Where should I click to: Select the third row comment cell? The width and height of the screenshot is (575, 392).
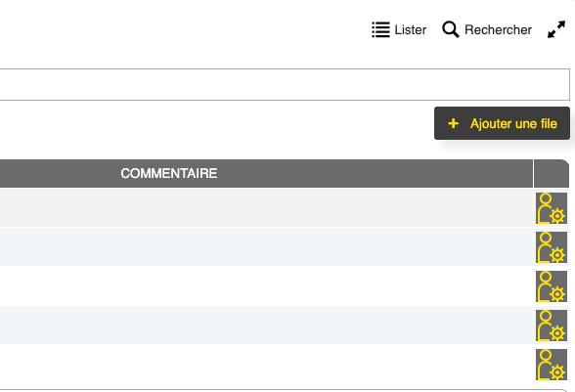(x=266, y=286)
